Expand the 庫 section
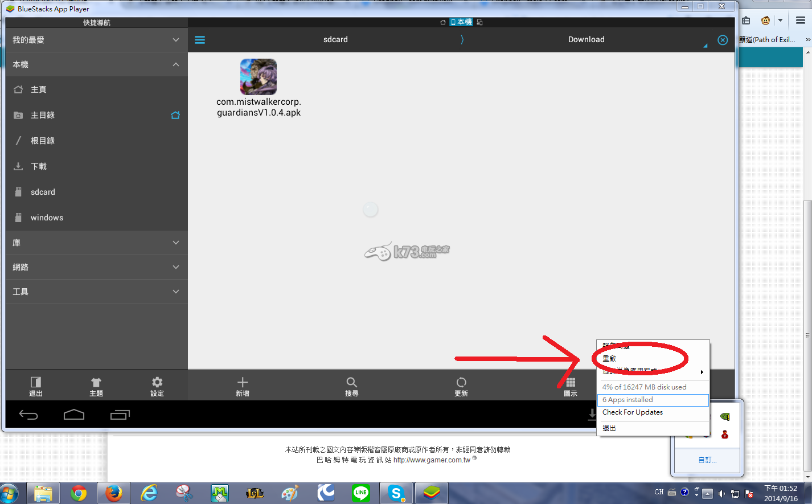The height and width of the screenshot is (504, 812). click(x=97, y=243)
